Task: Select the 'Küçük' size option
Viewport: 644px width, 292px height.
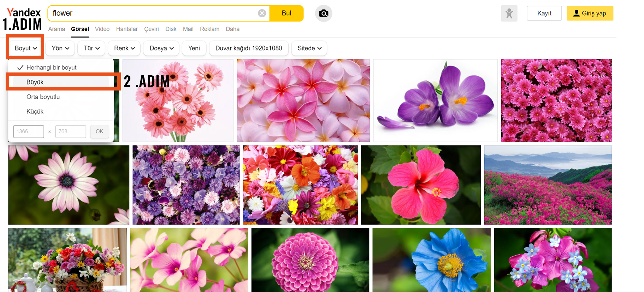Action: (35, 112)
